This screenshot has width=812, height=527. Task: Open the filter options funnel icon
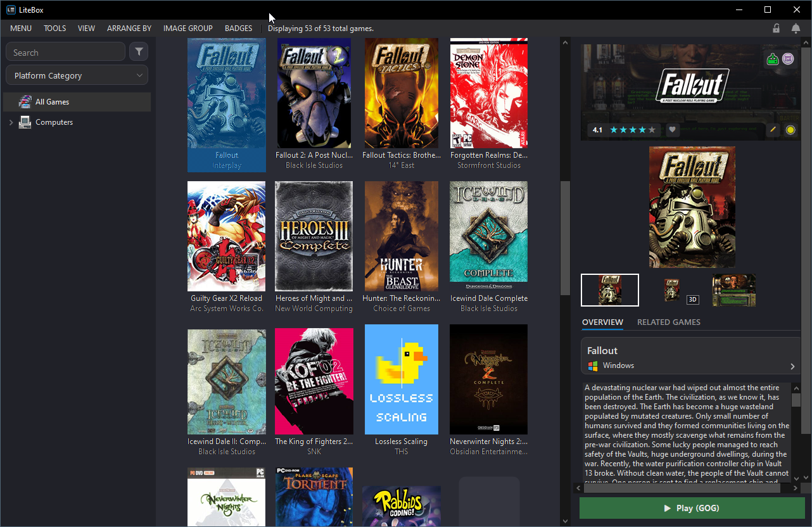[139, 52]
